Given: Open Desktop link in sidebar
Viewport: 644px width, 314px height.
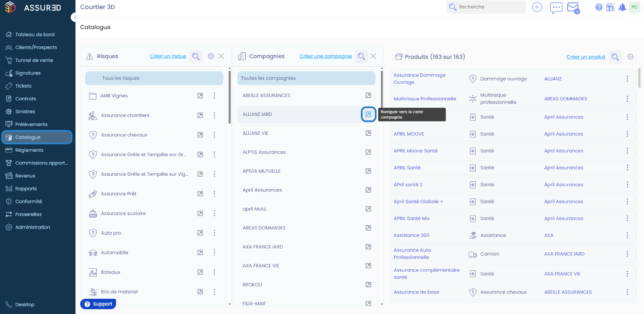Looking at the screenshot, I should (25, 305).
